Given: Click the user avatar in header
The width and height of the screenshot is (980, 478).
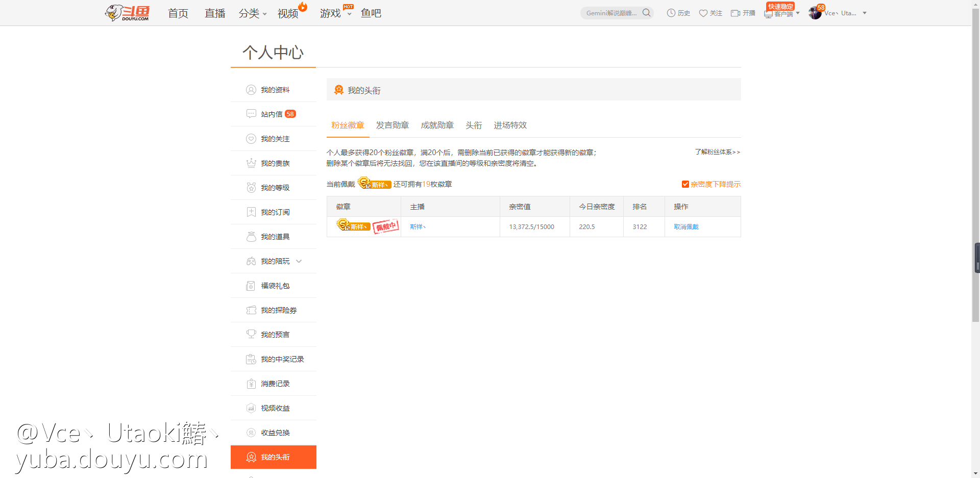Looking at the screenshot, I should tap(815, 13).
